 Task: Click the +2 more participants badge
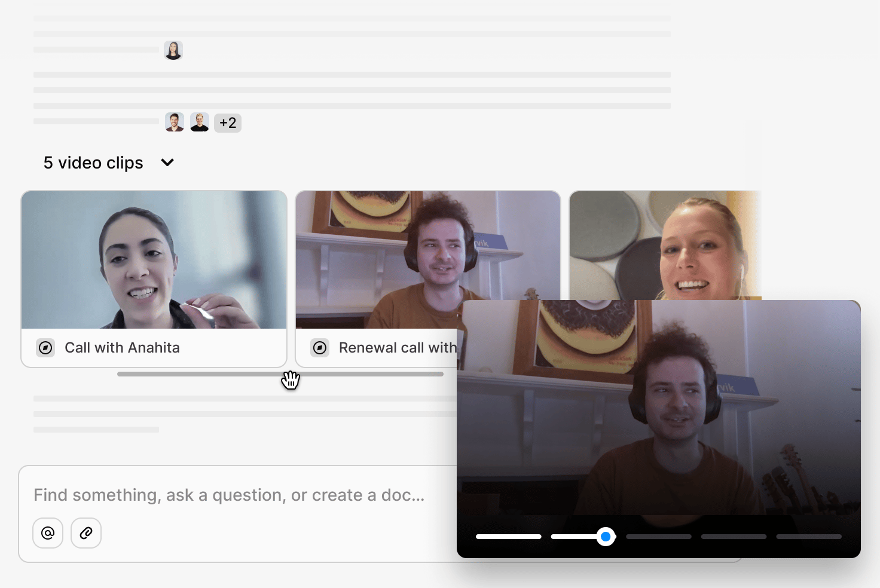(228, 123)
